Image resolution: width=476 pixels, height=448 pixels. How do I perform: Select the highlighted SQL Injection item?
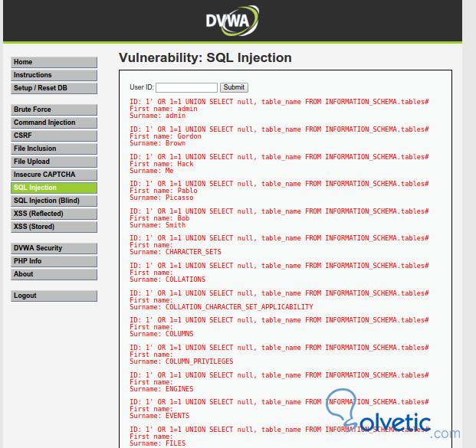coord(54,188)
